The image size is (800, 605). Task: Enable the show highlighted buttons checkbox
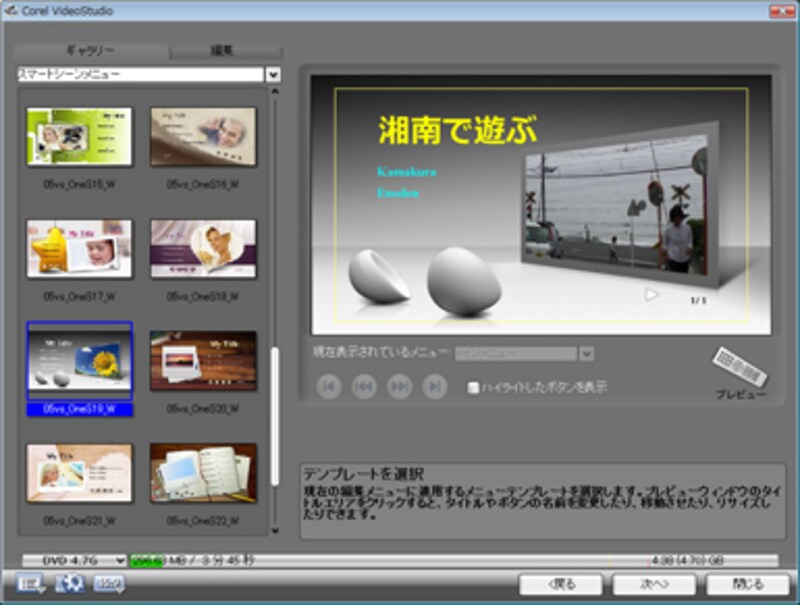[x=474, y=387]
